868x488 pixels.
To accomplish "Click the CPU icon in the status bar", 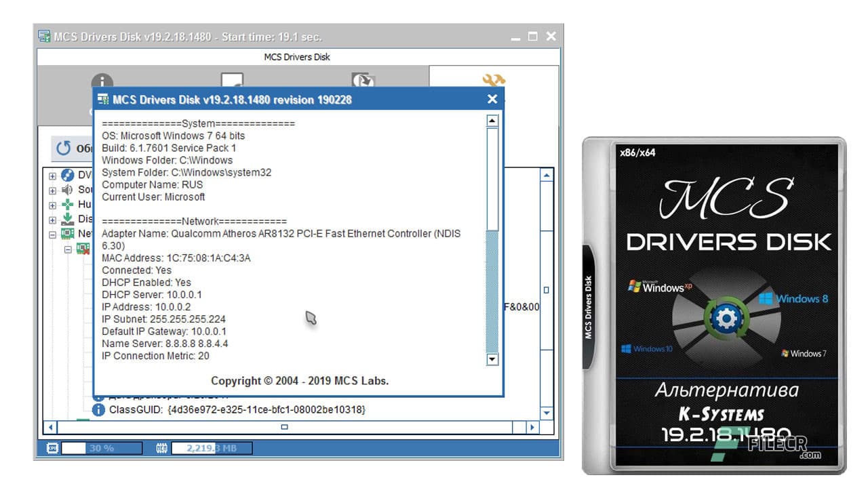I will [53, 447].
